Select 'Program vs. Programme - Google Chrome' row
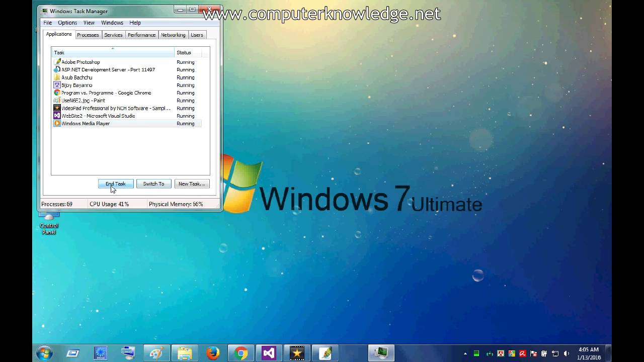The height and width of the screenshot is (362, 644). click(127, 93)
